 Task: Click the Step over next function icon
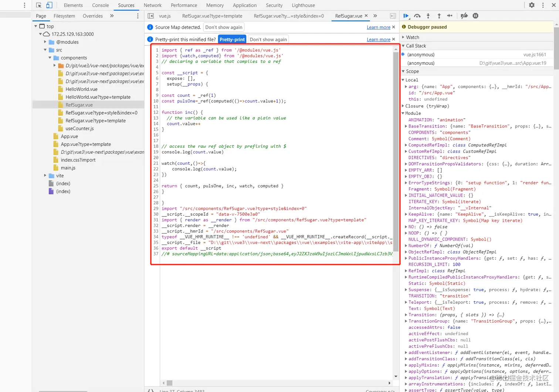(x=417, y=16)
